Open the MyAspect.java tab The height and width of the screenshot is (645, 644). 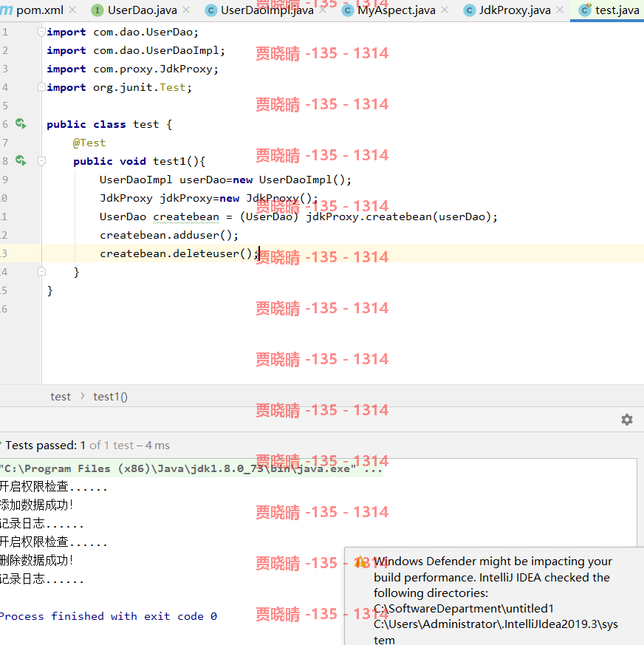pos(397,10)
